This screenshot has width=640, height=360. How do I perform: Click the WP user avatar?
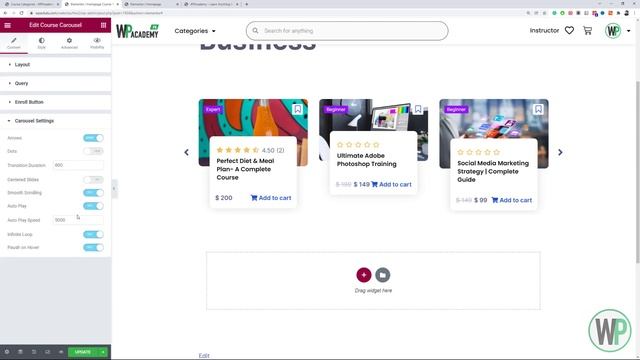[613, 31]
